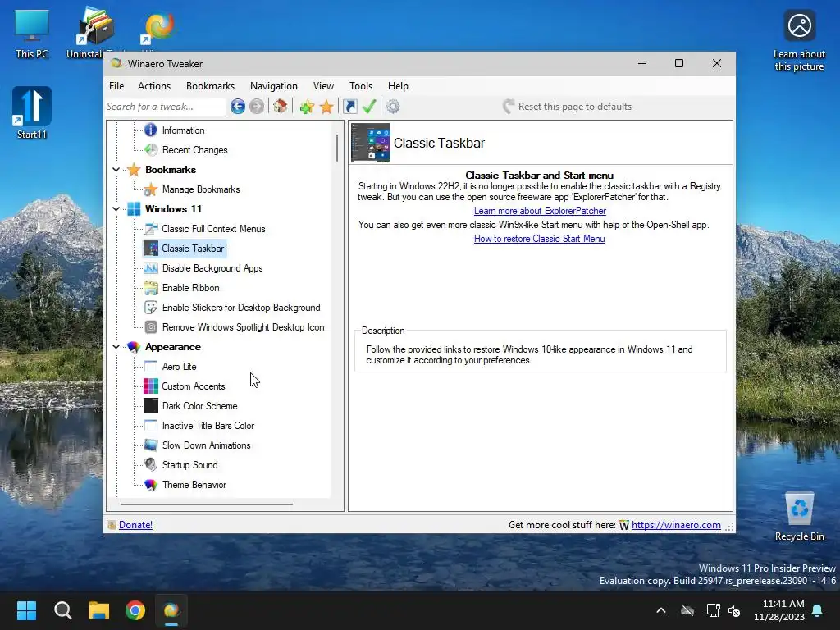This screenshot has width=840, height=630.
Task: Open the Tools menu
Action: click(x=361, y=85)
